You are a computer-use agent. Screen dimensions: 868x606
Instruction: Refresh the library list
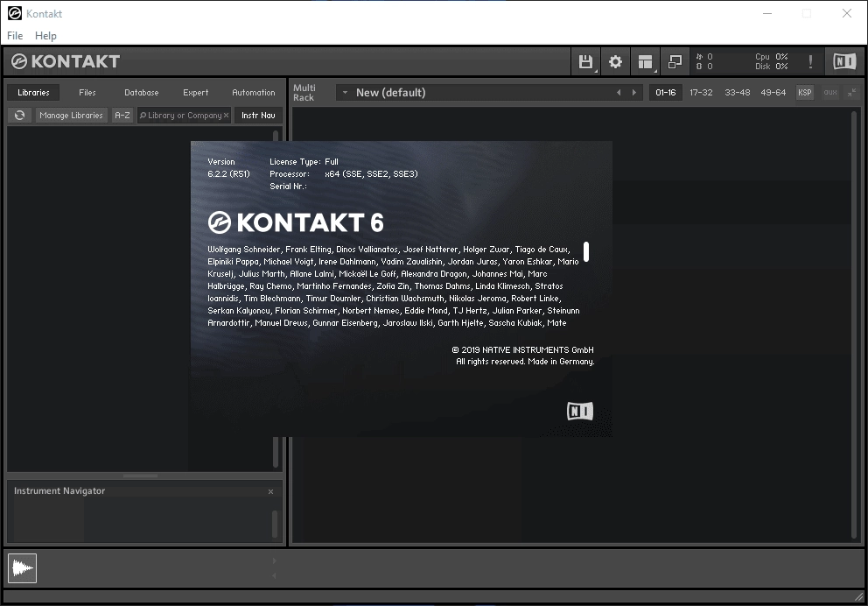[x=19, y=116]
